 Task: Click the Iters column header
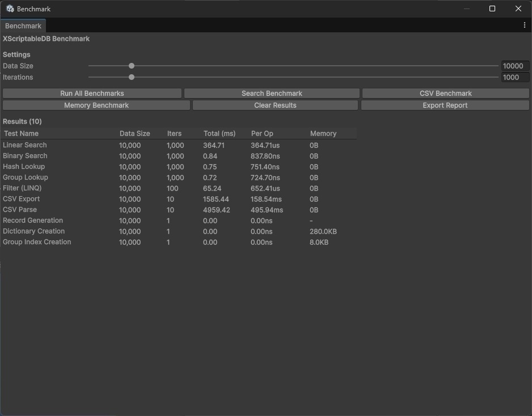[174, 134]
